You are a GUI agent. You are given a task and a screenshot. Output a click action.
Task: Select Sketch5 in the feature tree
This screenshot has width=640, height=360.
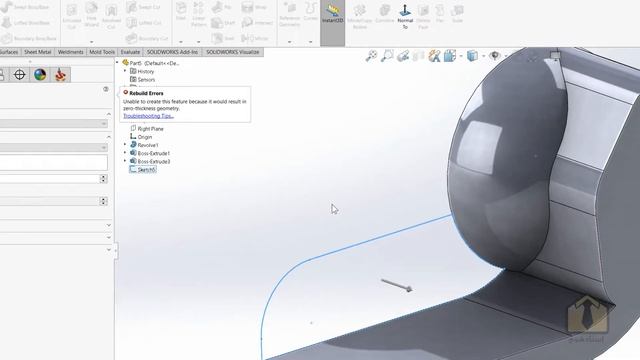(142, 169)
